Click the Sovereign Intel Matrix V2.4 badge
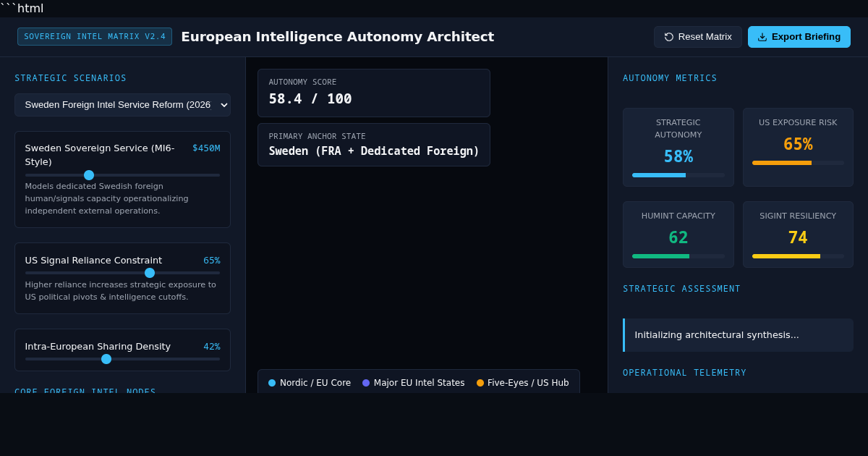868x456 pixels. [95, 37]
